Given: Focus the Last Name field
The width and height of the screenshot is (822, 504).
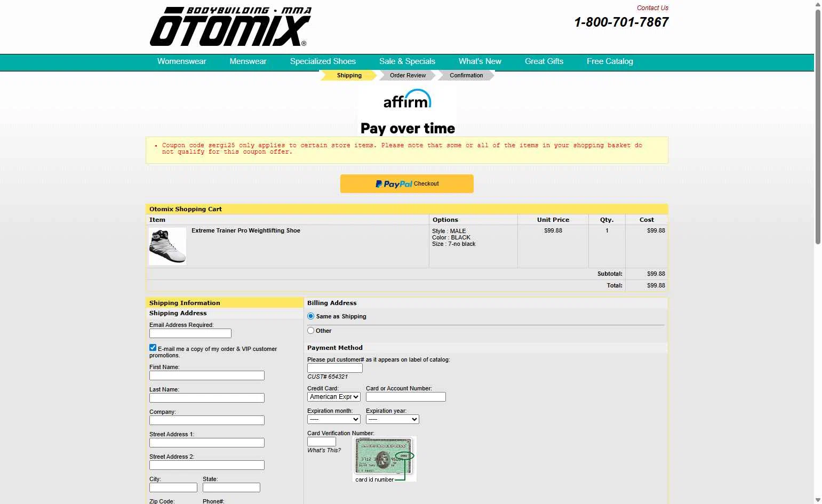Looking at the screenshot, I should pos(207,398).
